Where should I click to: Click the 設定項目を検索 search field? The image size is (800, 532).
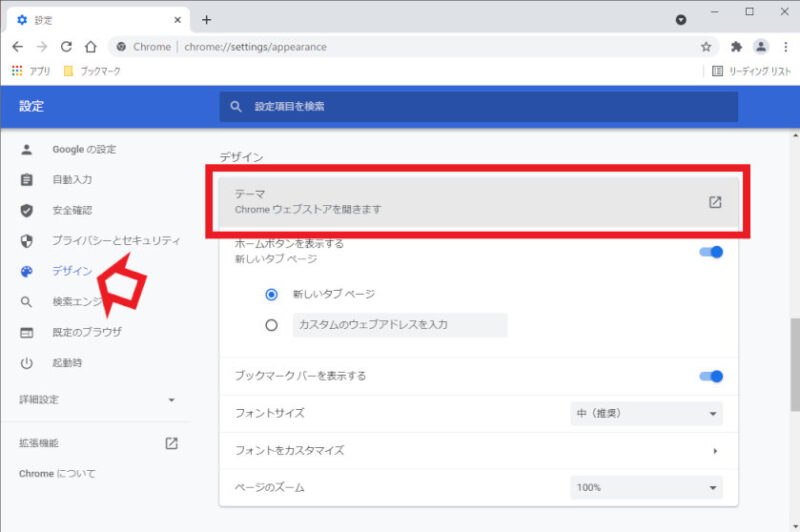tap(479, 107)
